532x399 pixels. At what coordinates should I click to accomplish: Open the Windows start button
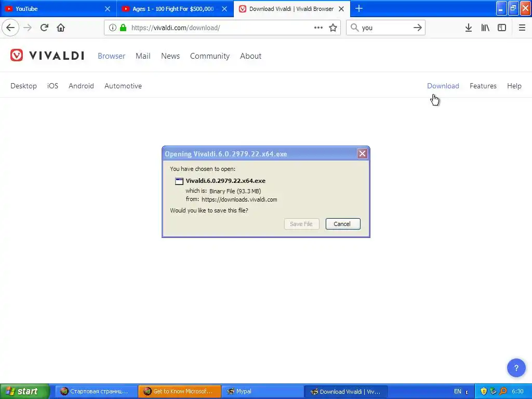[x=24, y=391]
